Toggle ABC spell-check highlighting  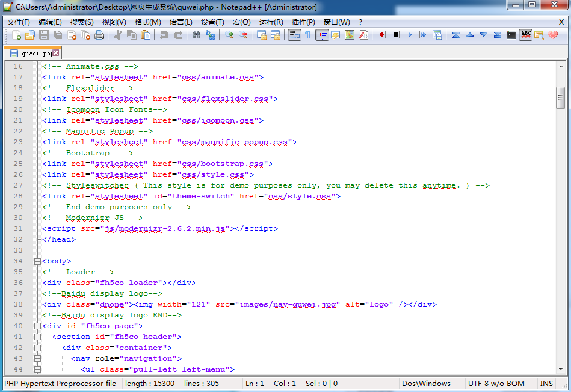[x=525, y=35]
